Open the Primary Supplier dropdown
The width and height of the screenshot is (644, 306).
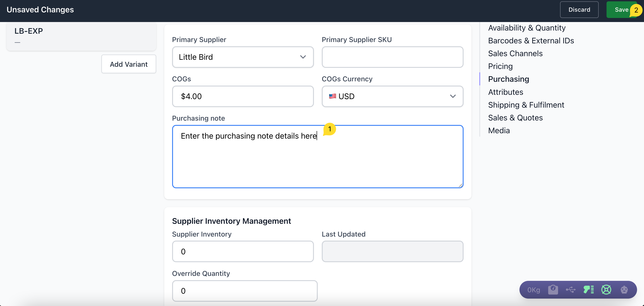(243, 57)
